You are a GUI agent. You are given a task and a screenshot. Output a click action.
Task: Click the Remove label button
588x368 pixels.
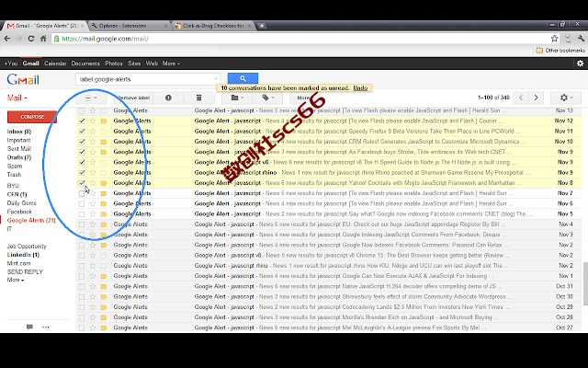click(133, 98)
